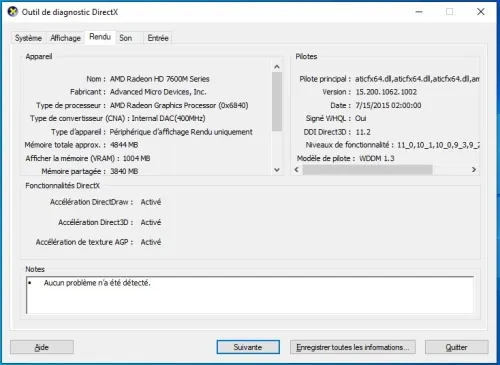Click the Modèle de pilote label
The width and height of the screenshot is (500, 365).
point(326,158)
